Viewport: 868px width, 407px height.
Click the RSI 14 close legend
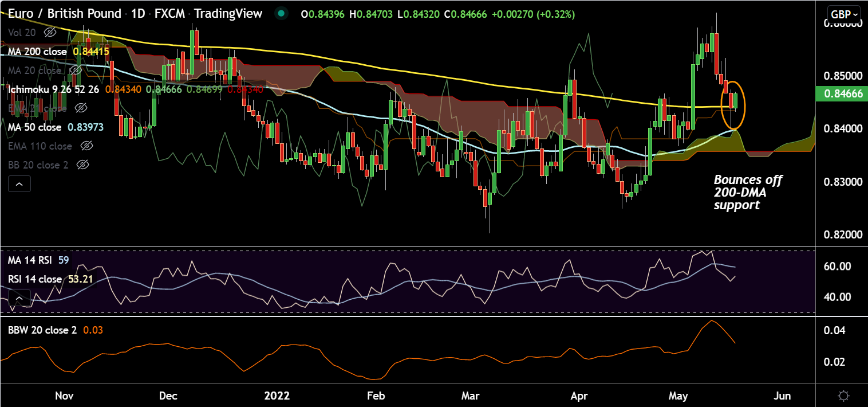[34, 279]
